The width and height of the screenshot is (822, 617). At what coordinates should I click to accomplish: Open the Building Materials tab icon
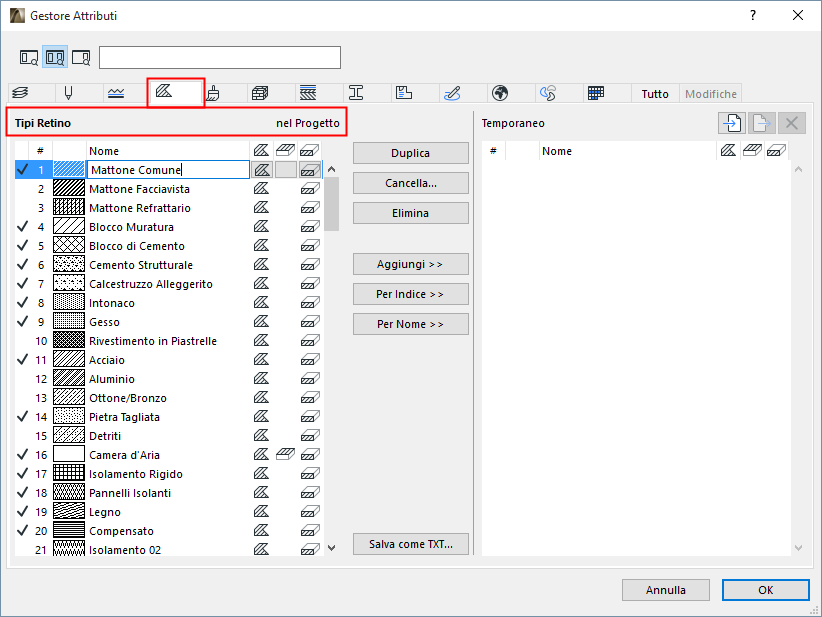point(260,93)
